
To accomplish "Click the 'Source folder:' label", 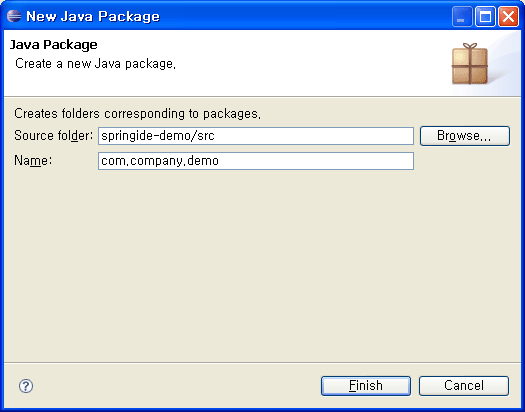I will click(x=53, y=136).
